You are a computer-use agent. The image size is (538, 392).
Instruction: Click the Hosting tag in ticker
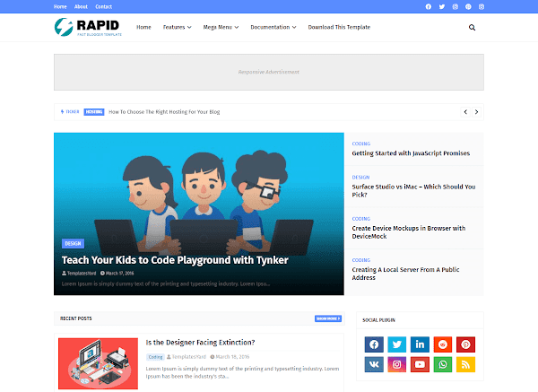[94, 112]
